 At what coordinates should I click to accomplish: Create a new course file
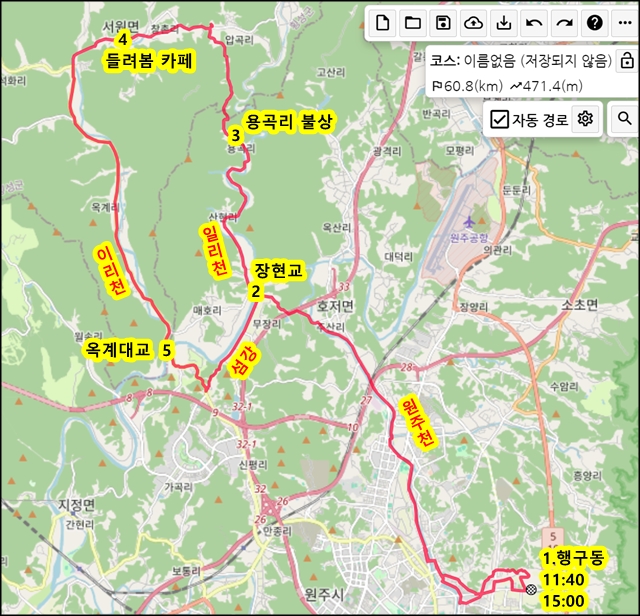tap(382, 23)
